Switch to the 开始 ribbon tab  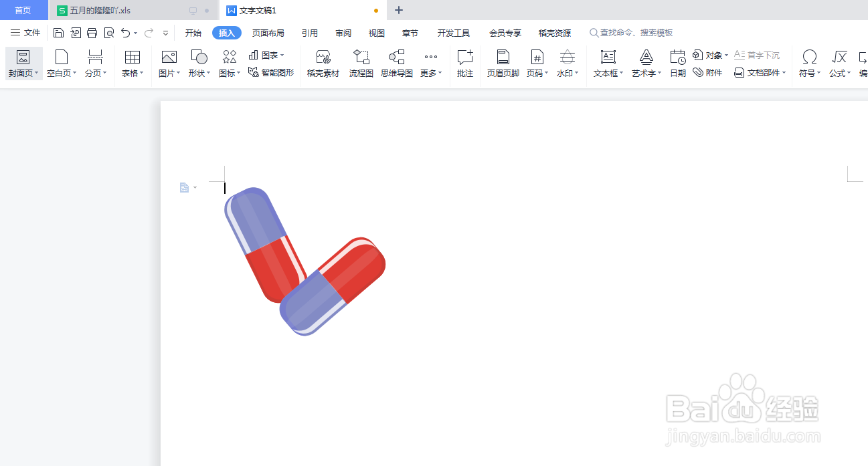[193, 32]
